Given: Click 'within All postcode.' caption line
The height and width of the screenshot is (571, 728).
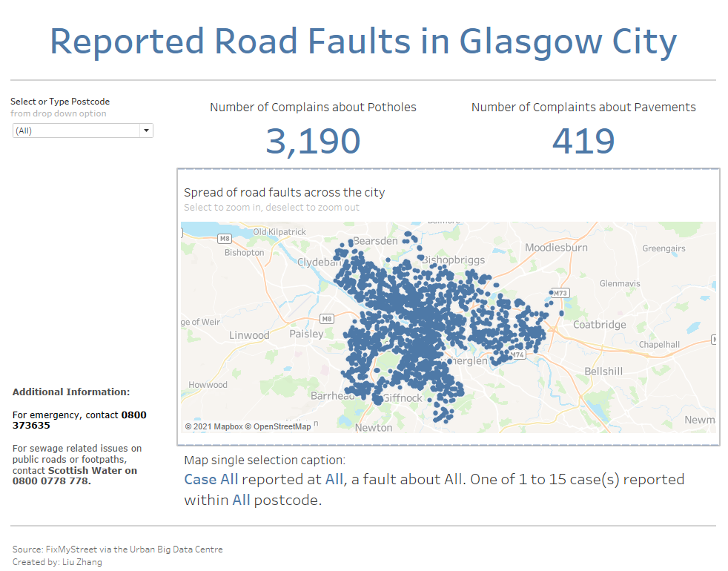Looking at the screenshot, I should 253,501.
